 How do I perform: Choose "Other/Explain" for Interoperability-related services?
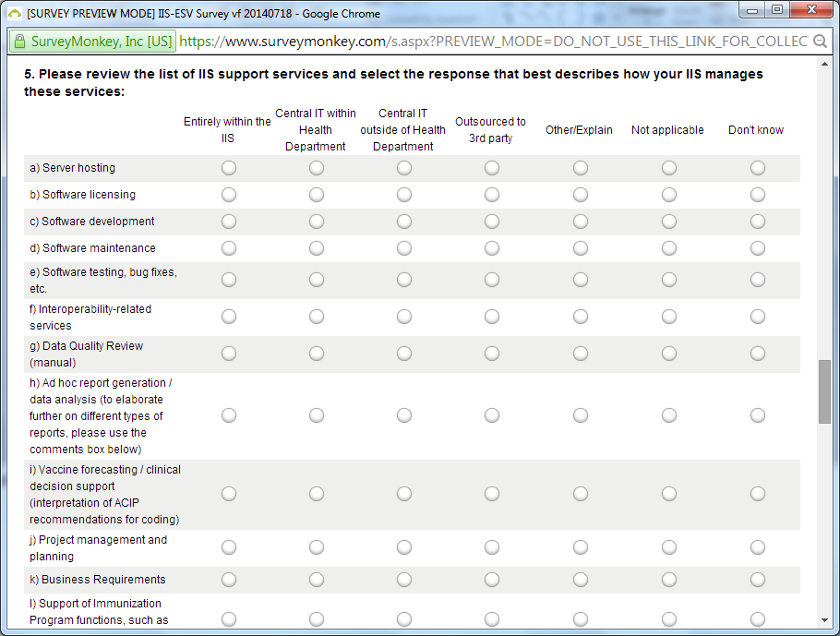coord(580,317)
